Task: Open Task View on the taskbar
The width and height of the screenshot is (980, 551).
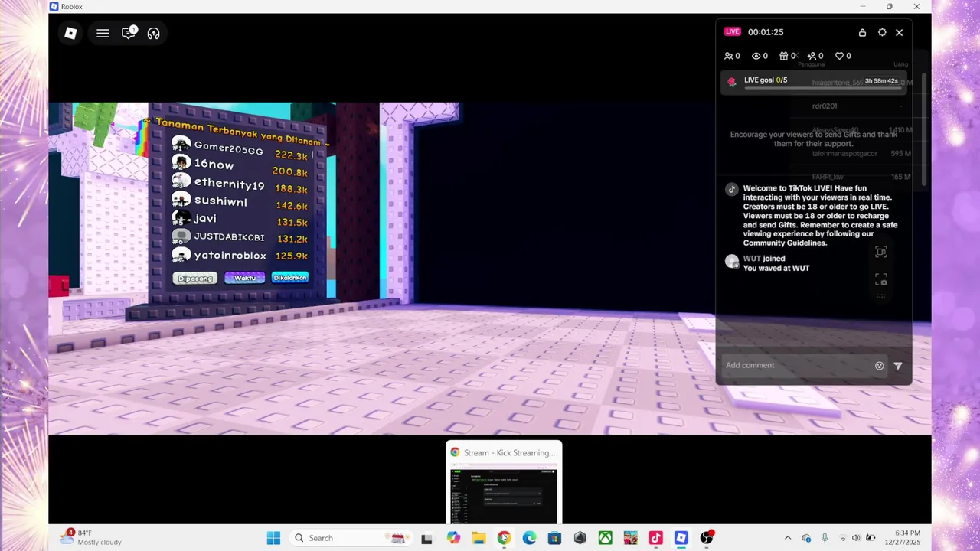Action: [x=426, y=538]
